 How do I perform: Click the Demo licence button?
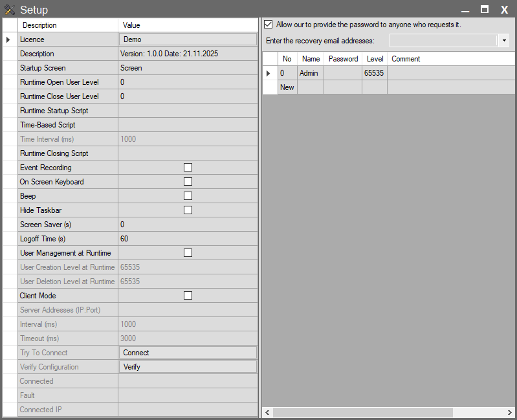[188, 39]
